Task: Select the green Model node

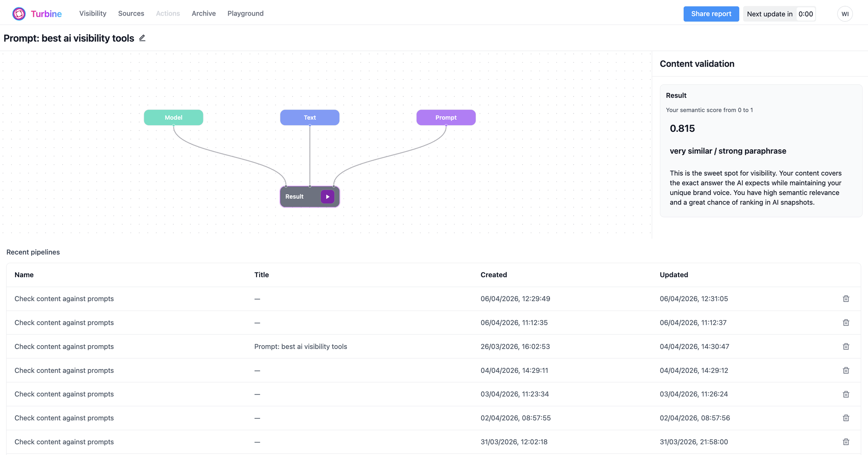Action: tap(173, 118)
